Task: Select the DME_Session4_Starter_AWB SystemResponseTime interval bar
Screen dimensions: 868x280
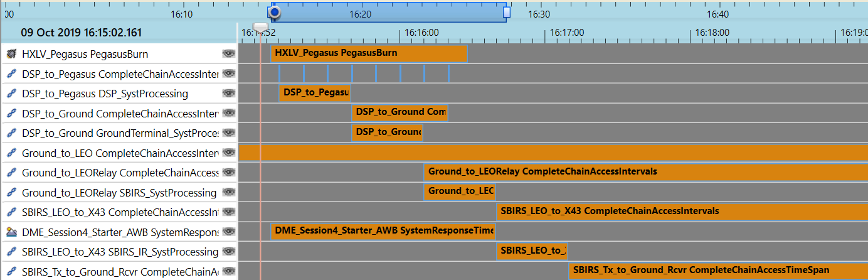Action: (383, 231)
